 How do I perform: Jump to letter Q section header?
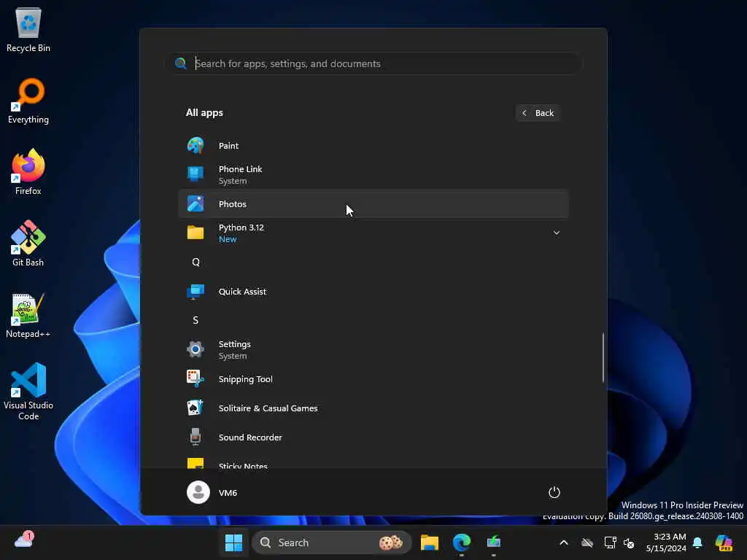click(196, 262)
